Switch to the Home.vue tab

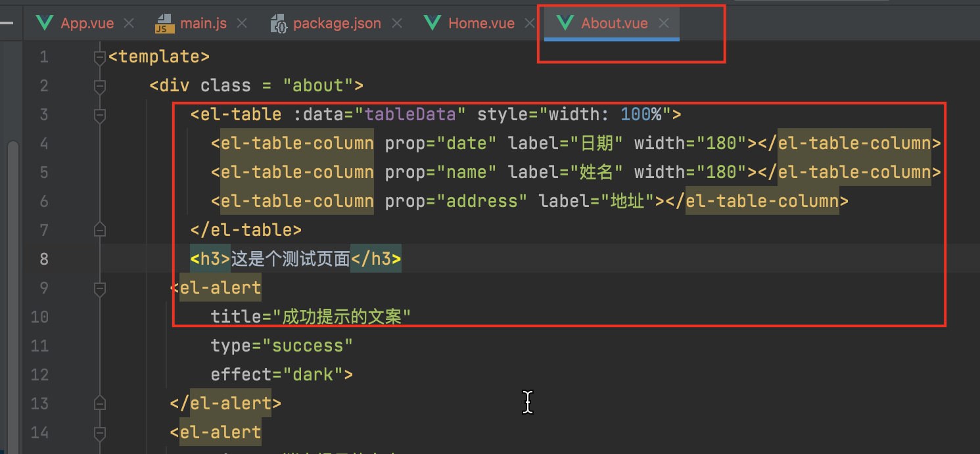481,23
